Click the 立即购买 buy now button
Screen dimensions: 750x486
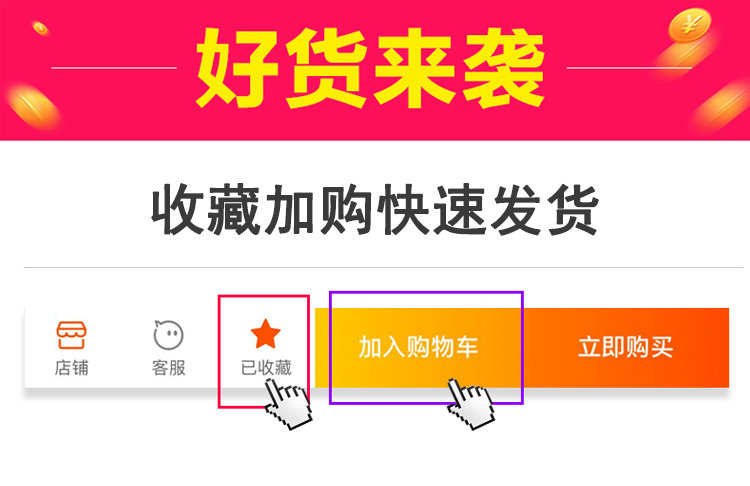(x=626, y=348)
